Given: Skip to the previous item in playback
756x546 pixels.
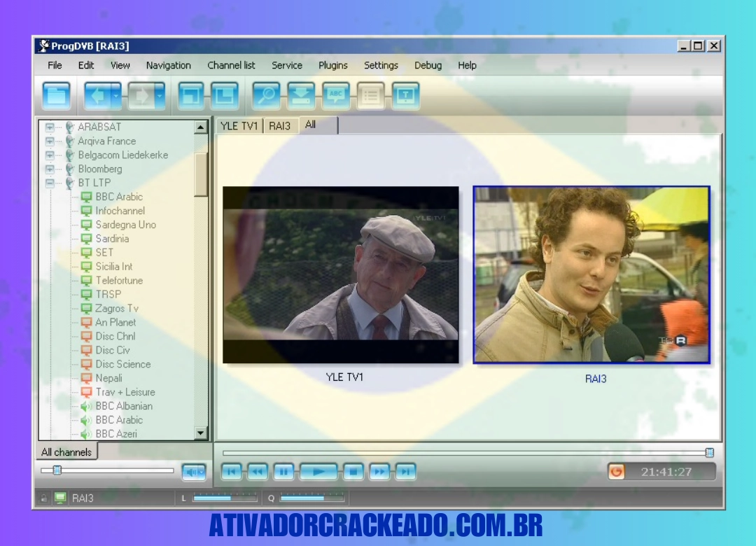Looking at the screenshot, I should 232,471.
